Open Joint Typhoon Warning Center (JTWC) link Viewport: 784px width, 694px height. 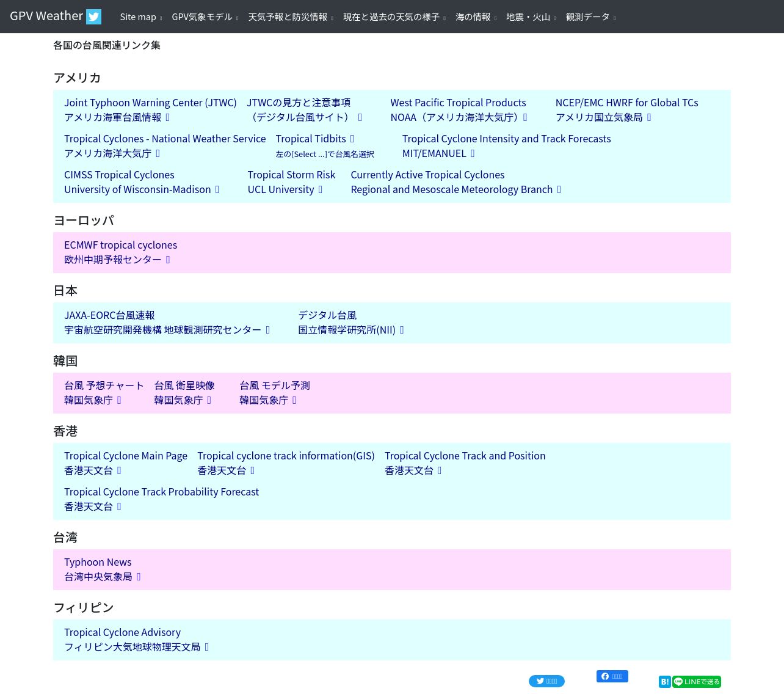point(150,110)
